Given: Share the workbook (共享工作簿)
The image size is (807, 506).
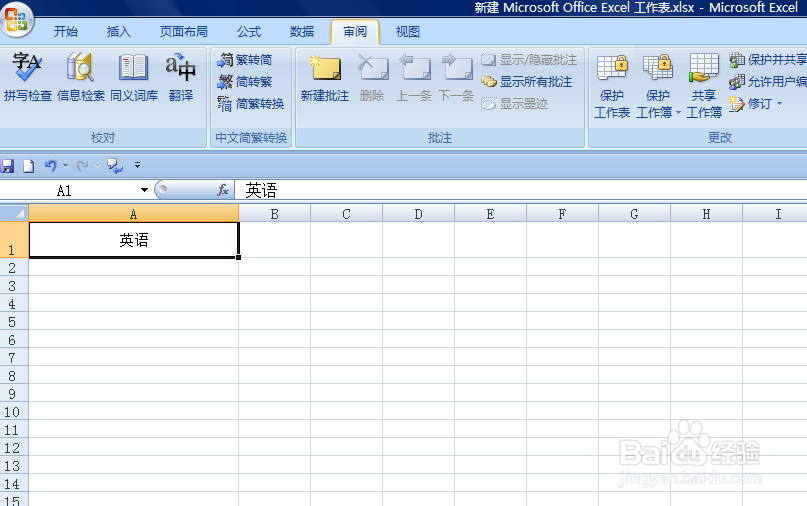Looking at the screenshot, I should (x=704, y=85).
